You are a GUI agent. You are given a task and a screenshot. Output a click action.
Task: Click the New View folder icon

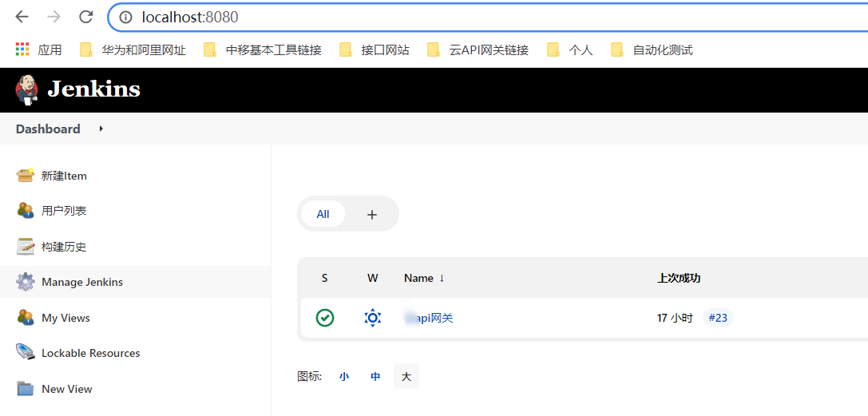pyautogui.click(x=26, y=389)
